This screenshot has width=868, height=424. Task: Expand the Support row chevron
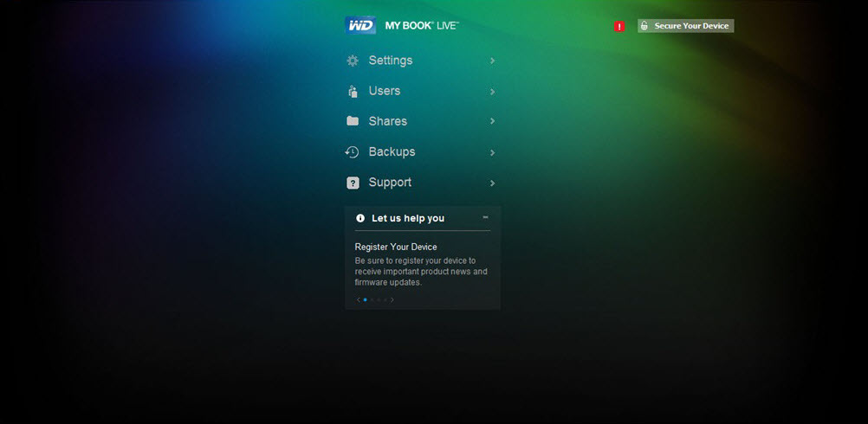[492, 183]
